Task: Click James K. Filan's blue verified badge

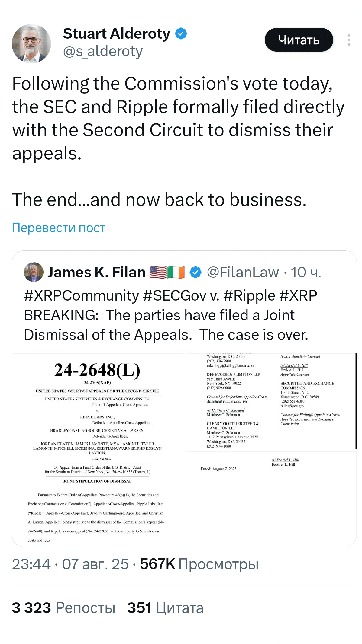Action: point(196,272)
